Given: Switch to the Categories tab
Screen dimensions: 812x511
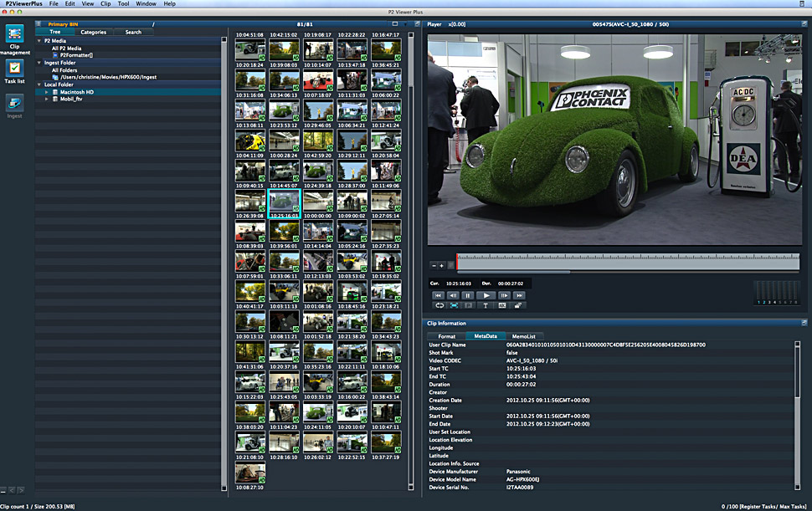Looking at the screenshot, I should pos(93,32).
